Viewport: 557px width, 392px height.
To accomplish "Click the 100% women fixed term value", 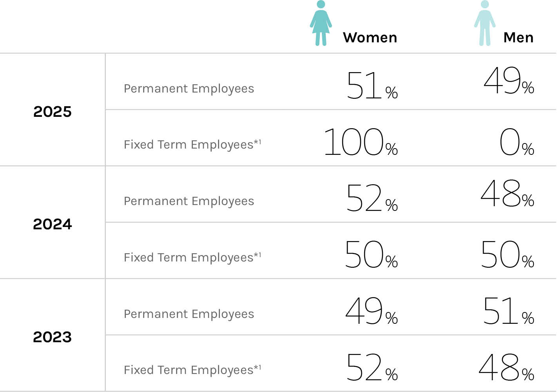I will 361,142.
